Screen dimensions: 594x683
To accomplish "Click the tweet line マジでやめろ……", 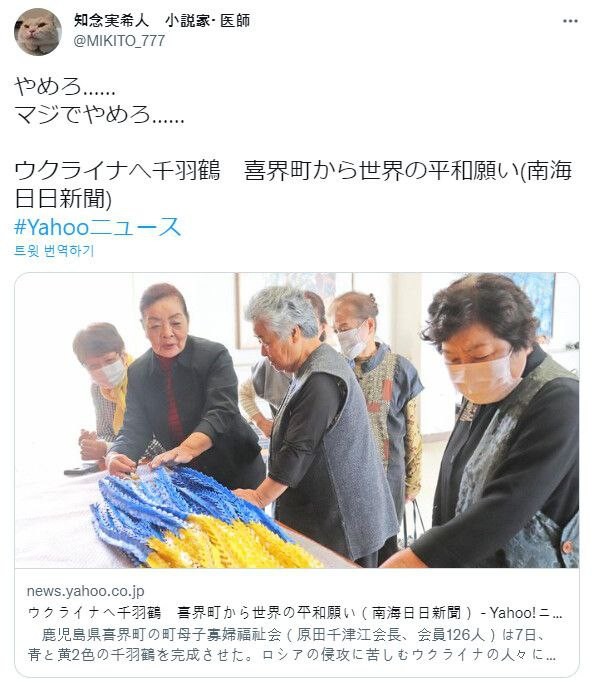I will 100,115.
